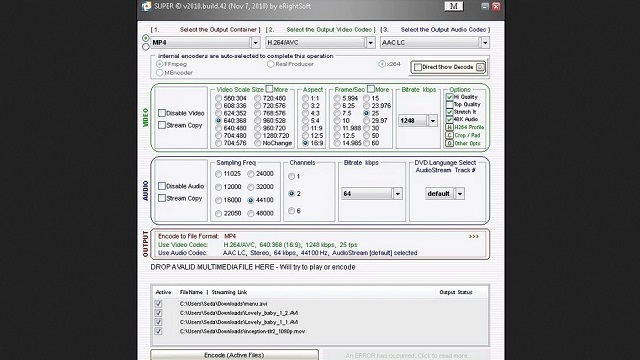Click the SUPER application icon in title bar
Viewport: 640px width, 360px height.
pyautogui.click(x=146, y=7)
